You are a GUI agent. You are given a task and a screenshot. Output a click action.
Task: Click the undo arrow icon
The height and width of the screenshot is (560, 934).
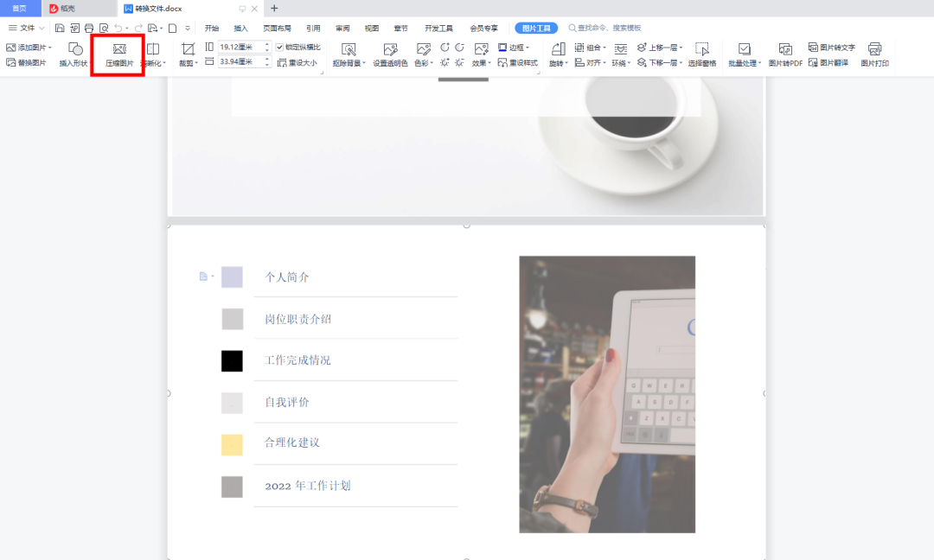point(118,28)
